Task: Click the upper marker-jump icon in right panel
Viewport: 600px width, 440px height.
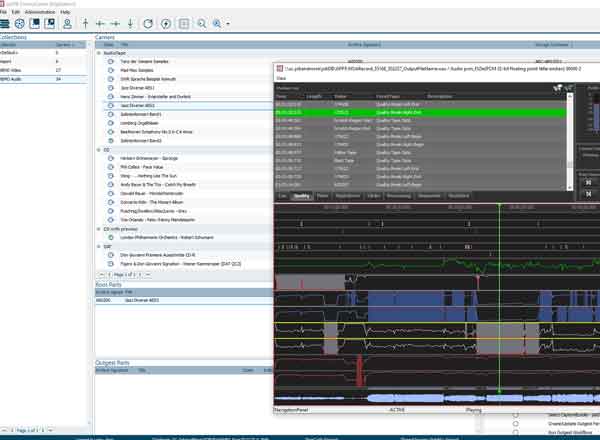Action: (x=589, y=183)
